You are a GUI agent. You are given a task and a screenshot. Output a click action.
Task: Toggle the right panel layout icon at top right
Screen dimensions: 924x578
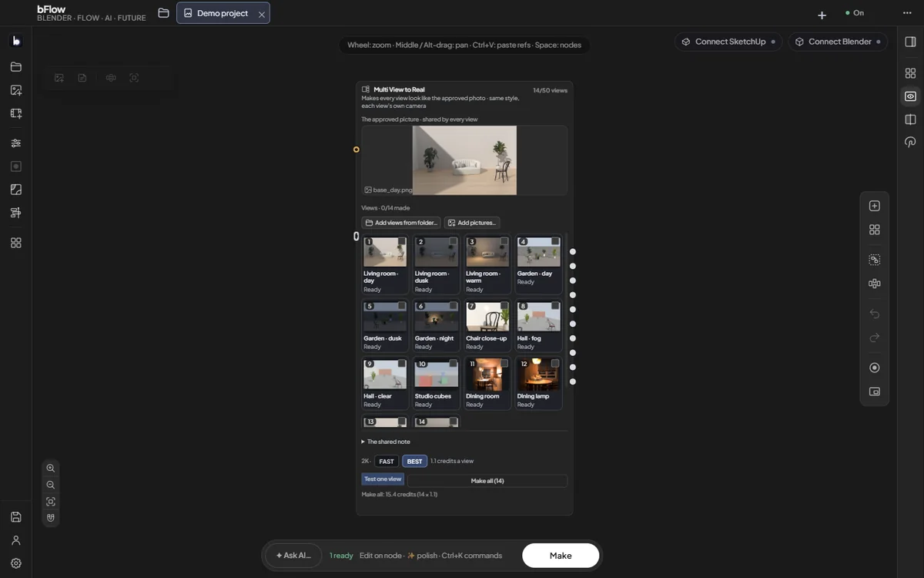click(910, 42)
